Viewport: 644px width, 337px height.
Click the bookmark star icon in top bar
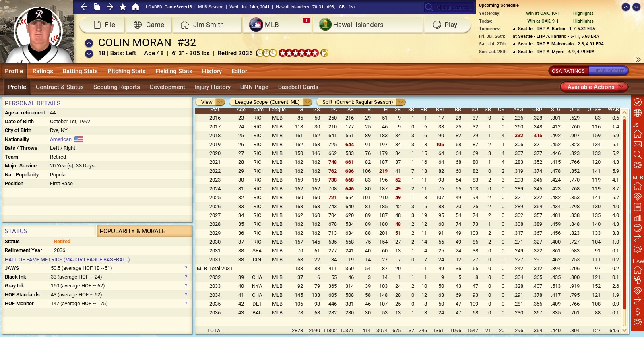[x=123, y=7]
